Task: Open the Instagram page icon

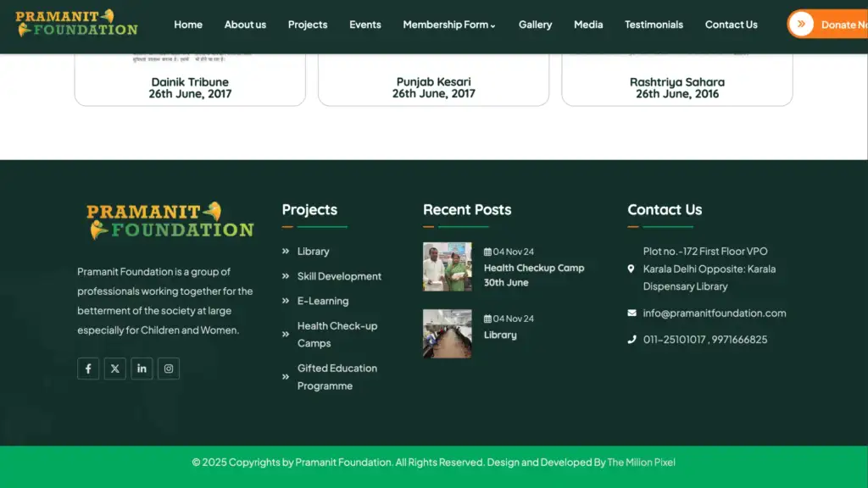Action: pos(169,368)
